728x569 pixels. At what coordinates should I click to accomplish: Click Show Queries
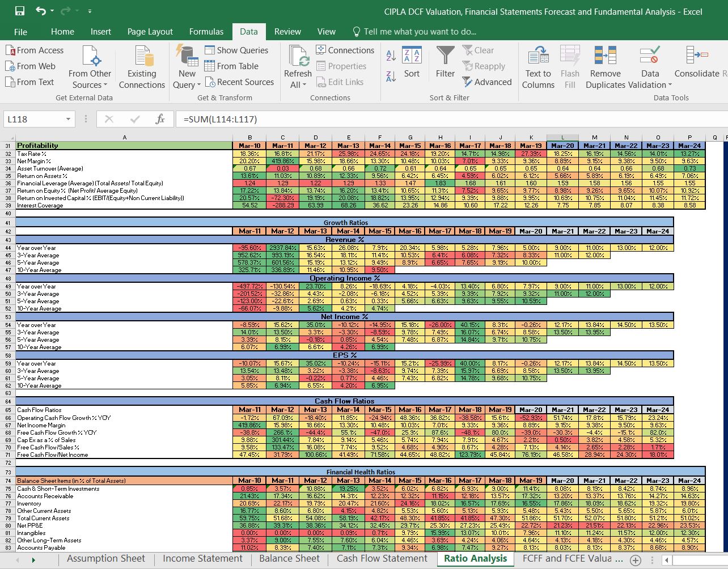click(236, 50)
